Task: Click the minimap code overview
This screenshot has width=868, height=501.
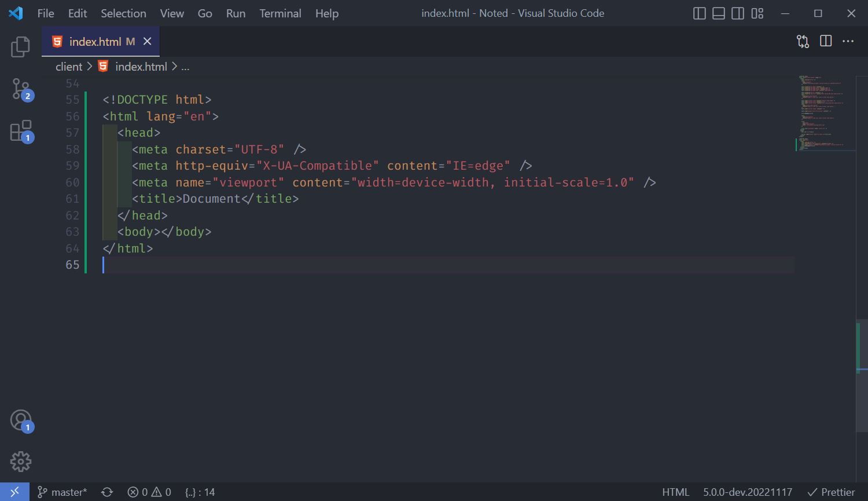Action: point(825,113)
